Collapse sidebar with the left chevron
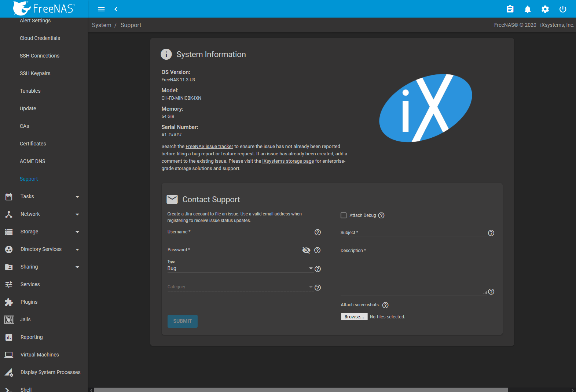The height and width of the screenshot is (392, 576). pos(116,9)
